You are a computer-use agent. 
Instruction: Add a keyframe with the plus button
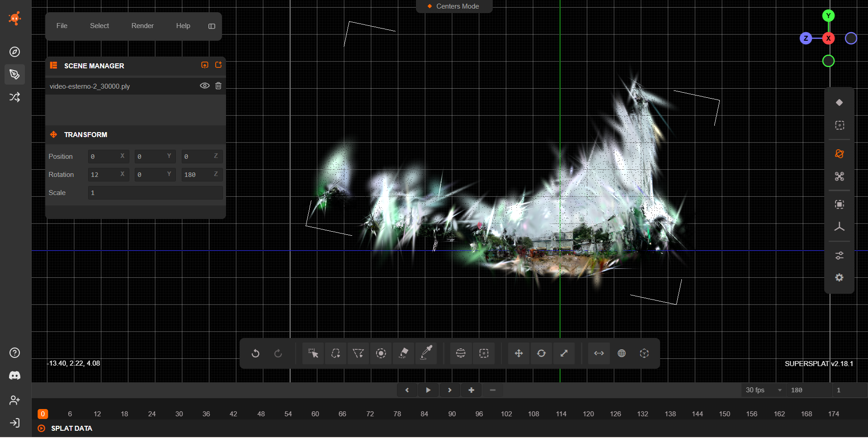[x=471, y=390]
